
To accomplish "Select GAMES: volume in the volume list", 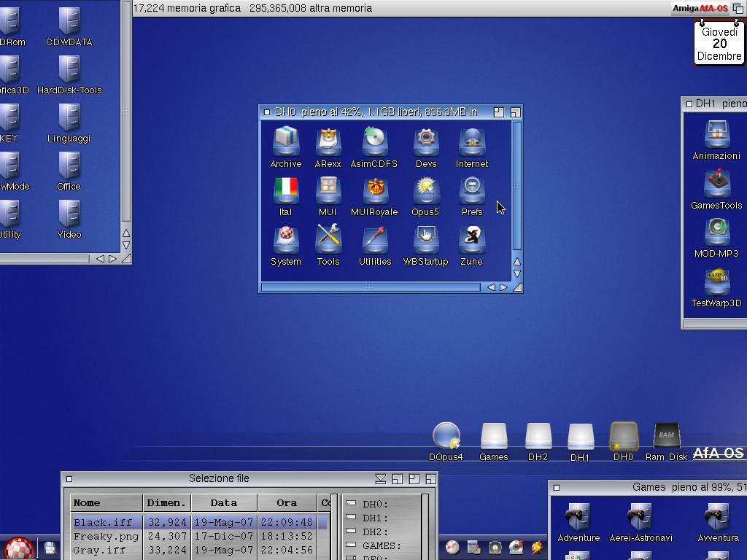I will click(x=382, y=545).
